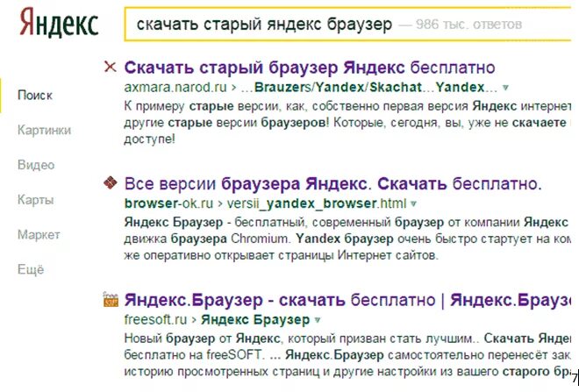This screenshot has width=579, height=392.
Task: Switch to Видео search
Action: click(36, 165)
